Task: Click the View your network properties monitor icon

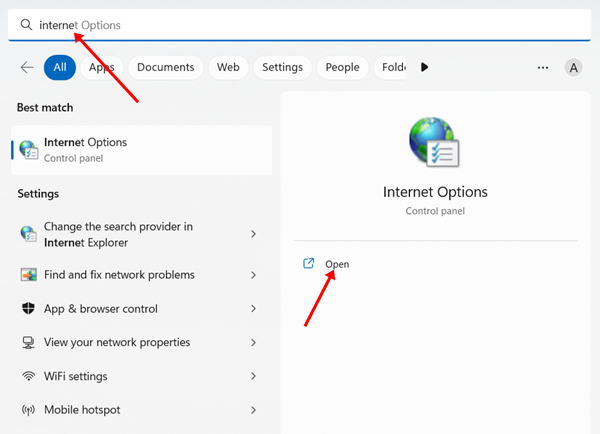Action: point(28,342)
